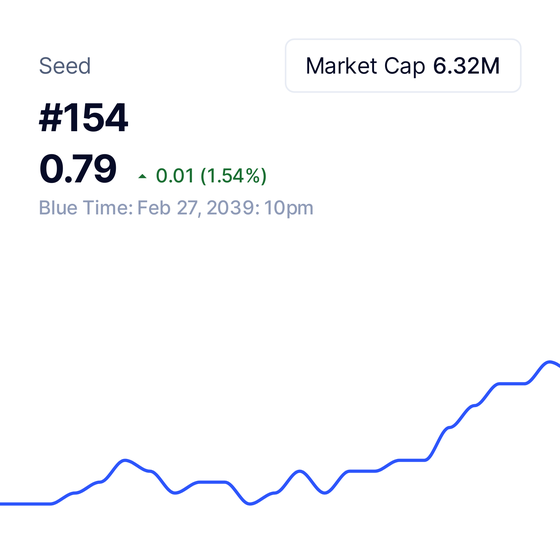This screenshot has width=560, height=560.
Task: Click the steep rising segment of the chart
Action: tap(438, 444)
